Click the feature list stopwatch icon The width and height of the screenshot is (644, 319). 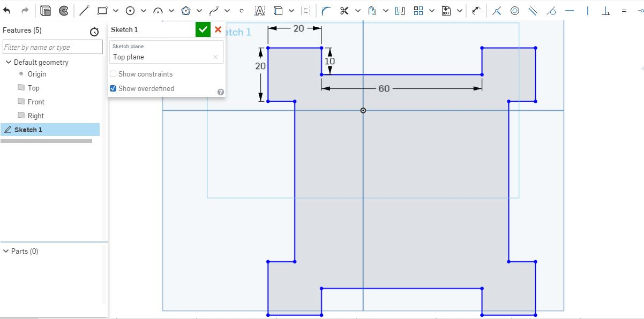point(94,32)
